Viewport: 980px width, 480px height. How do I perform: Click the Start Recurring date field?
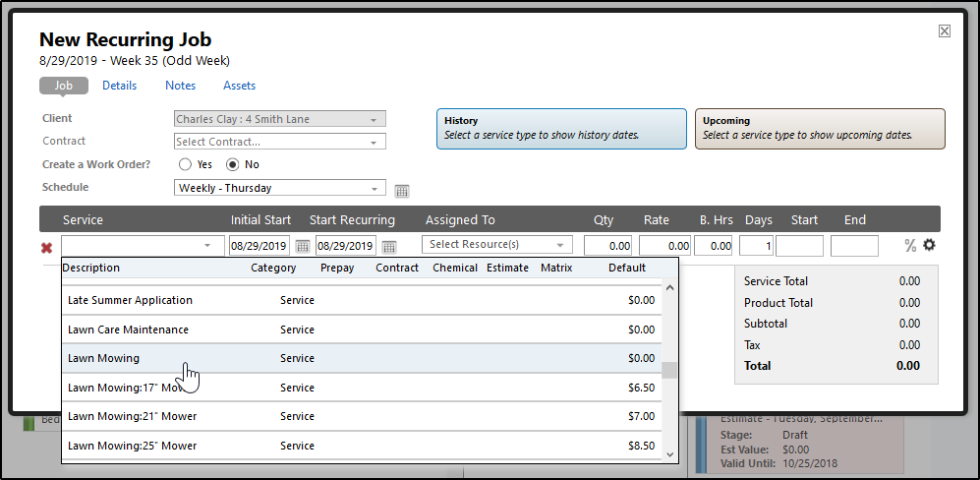click(346, 246)
